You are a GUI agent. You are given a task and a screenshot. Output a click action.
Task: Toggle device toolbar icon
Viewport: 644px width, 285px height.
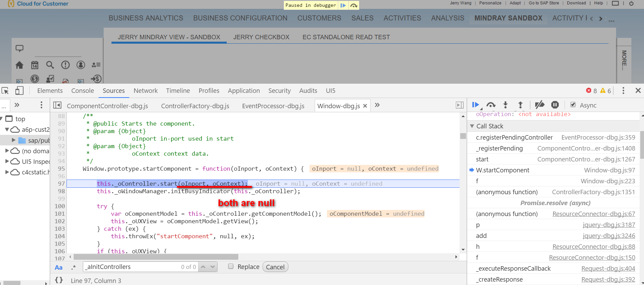pyautogui.click(x=19, y=91)
